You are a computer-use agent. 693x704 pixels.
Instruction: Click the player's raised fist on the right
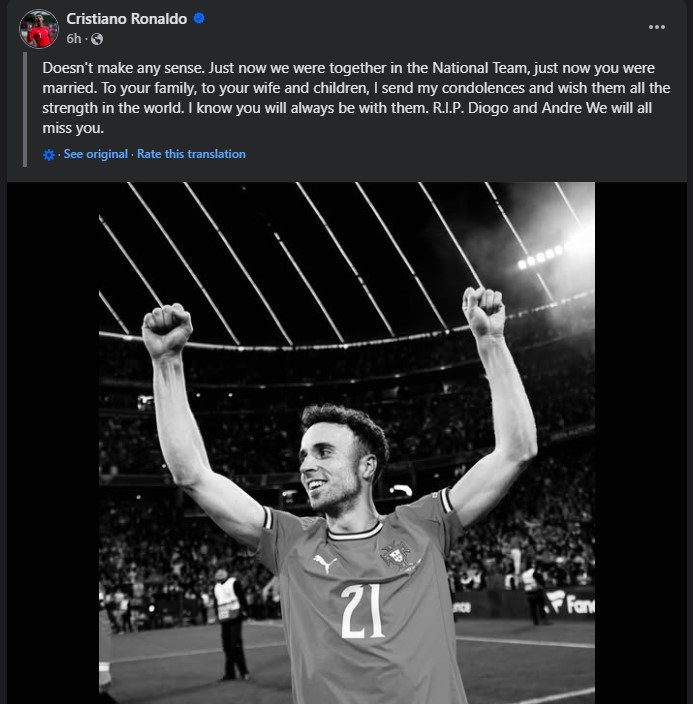point(484,311)
